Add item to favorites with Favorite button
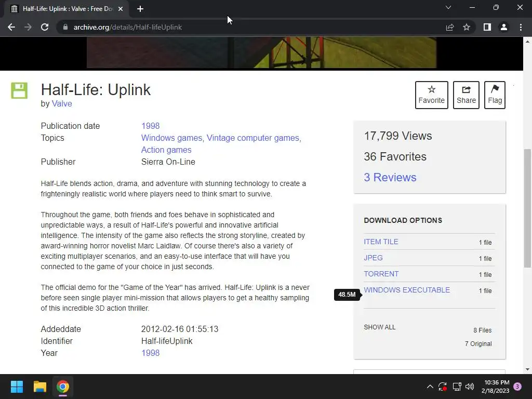Screen dimensions: 532x399 point(432,95)
